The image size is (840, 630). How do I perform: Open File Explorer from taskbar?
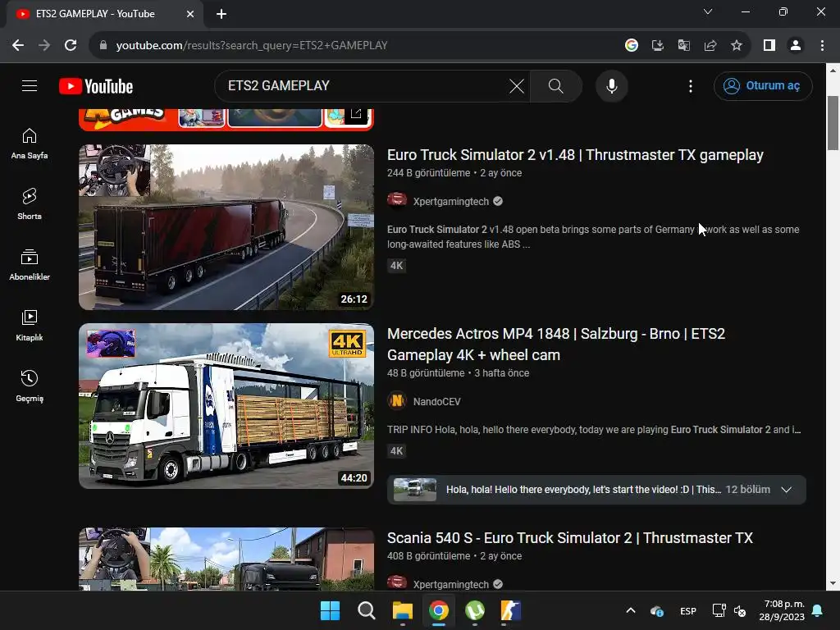pyautogui.click(x=402, y=610)
